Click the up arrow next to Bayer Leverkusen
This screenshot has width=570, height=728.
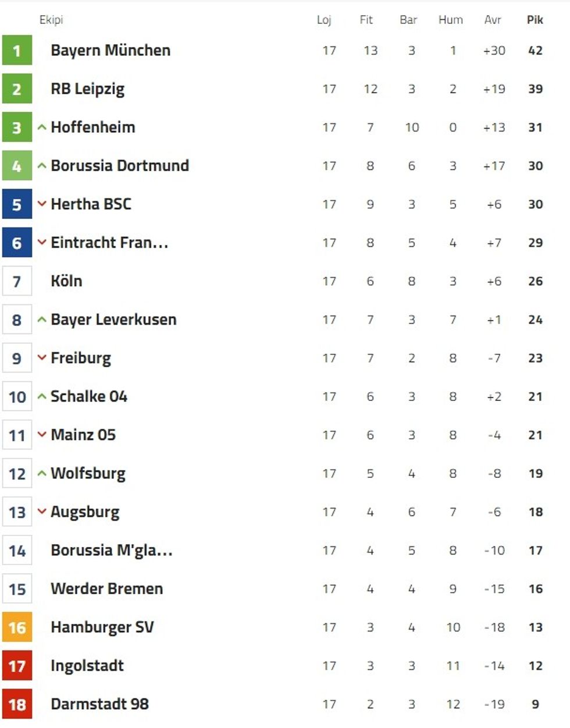42,319
